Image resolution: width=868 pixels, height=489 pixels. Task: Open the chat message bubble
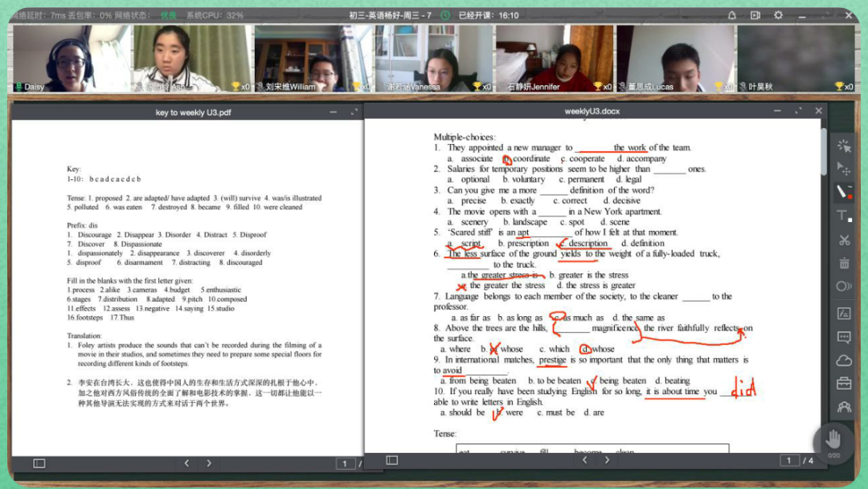[844, 337]
